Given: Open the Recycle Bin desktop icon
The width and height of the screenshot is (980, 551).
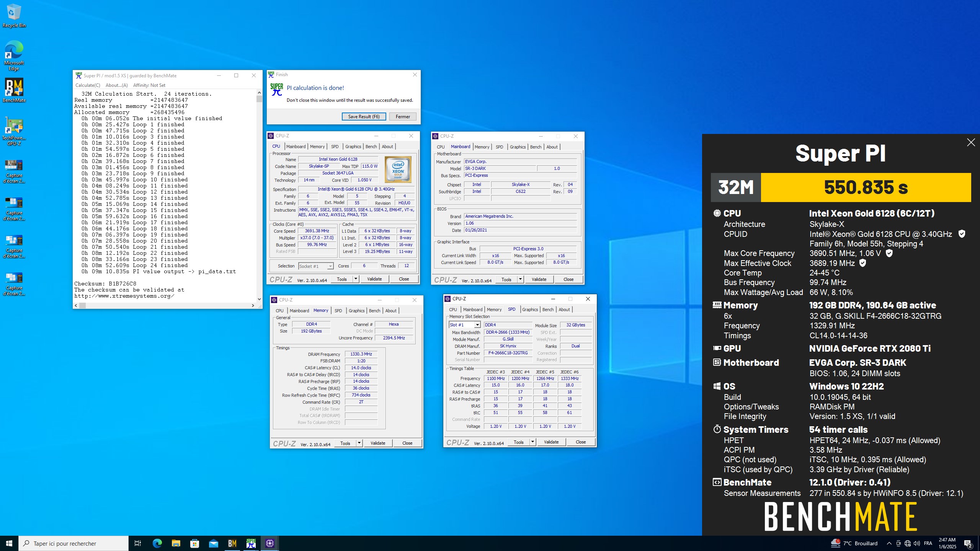Looking at the screenshot, I should coord(14,15).
